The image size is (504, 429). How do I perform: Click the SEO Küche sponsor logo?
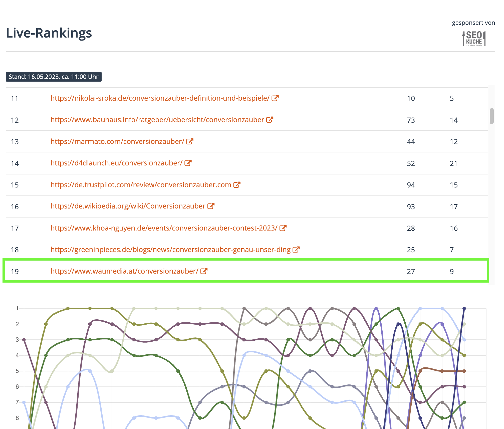[473, 39]
